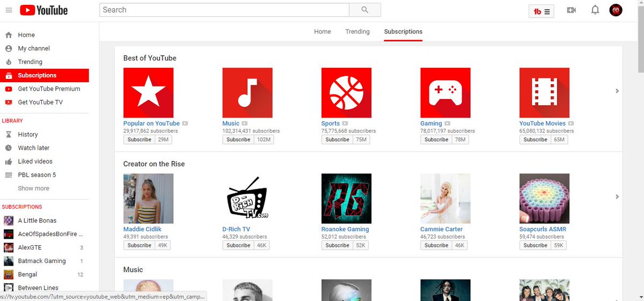The width and height of the screenshot is (644, 301).
Task: Open Popular on YouTube star icon
Action: pos(148,93)
